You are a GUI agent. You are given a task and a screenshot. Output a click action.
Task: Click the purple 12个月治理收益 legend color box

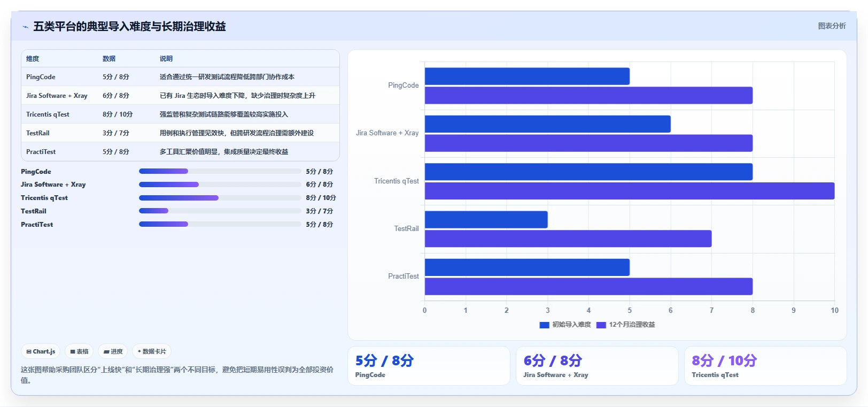coord(601,325)
